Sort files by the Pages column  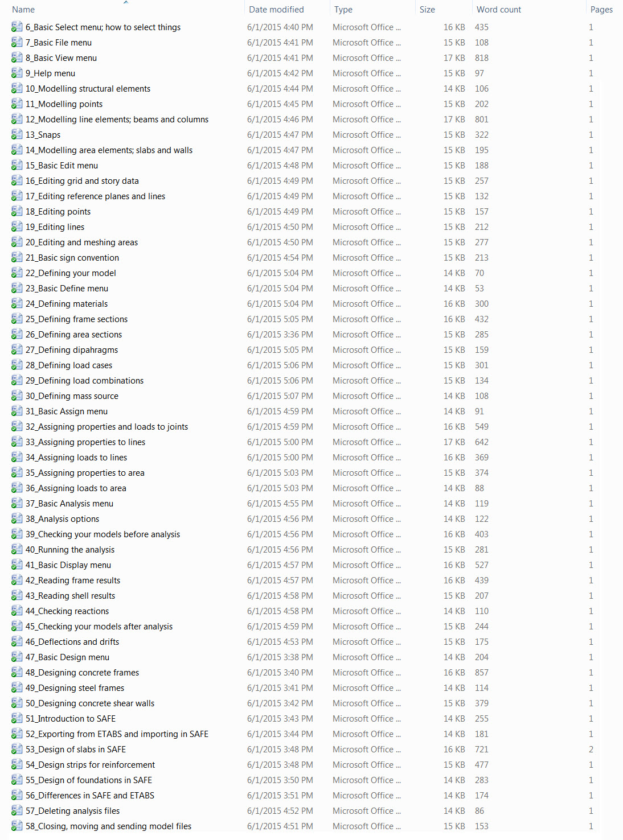(x=601, y=10)
